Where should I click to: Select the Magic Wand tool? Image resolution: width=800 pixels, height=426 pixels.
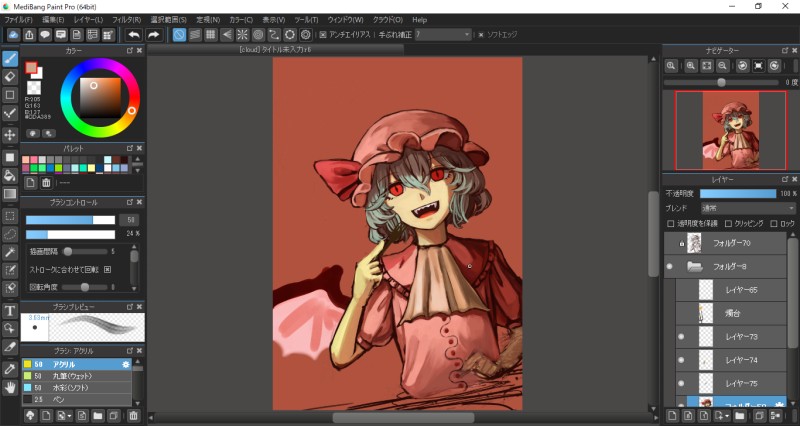[x=10, y=252]
